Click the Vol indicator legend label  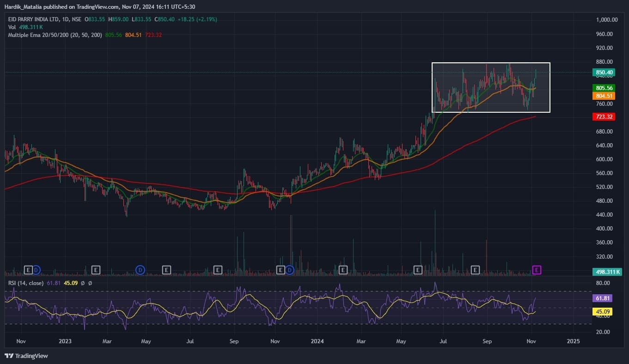[x=12, y=27]
